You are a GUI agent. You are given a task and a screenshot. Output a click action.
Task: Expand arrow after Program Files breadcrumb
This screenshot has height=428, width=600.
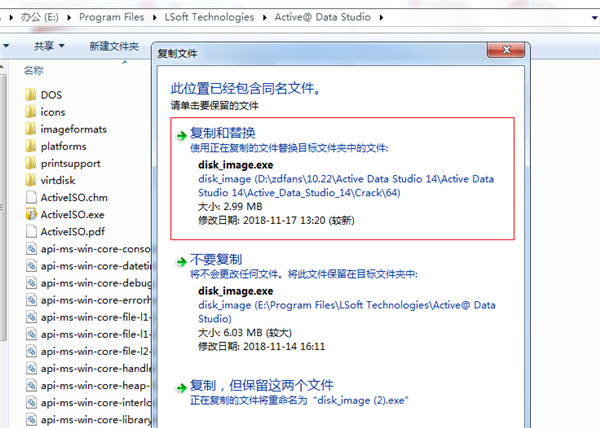tap(155, 18)
